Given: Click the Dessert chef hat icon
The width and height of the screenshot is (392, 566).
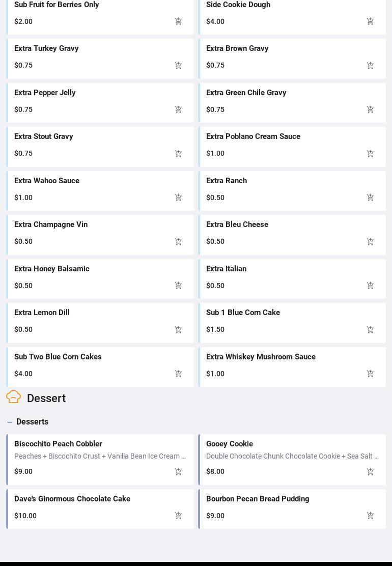Looking at the screenshot, I should [x=14, y=397].
